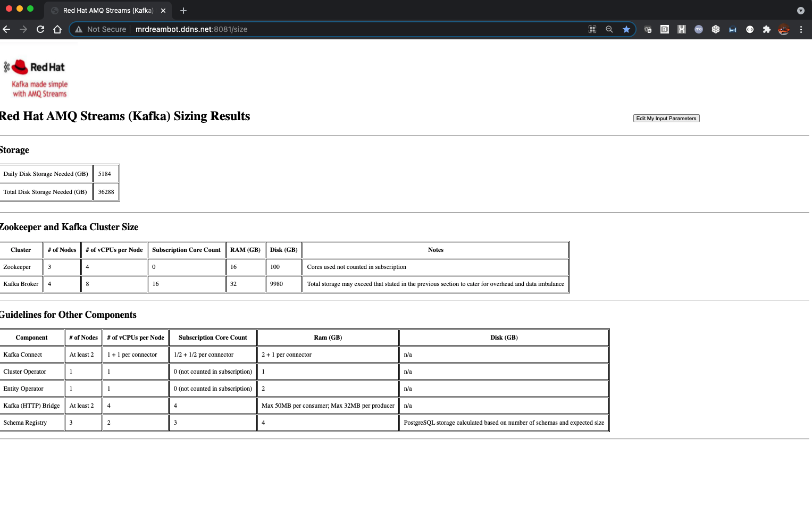Click the 'Total Disk Storage Needed (GB)' cell
Viewport: 812px width, 506px height.
[x=45, y=192]
